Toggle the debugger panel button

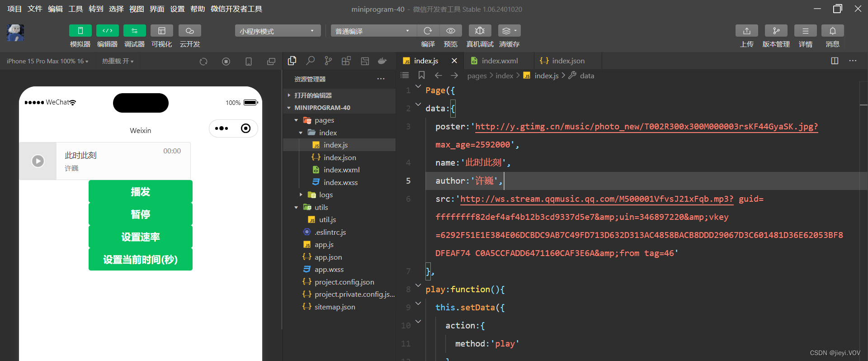coord(135,31)
